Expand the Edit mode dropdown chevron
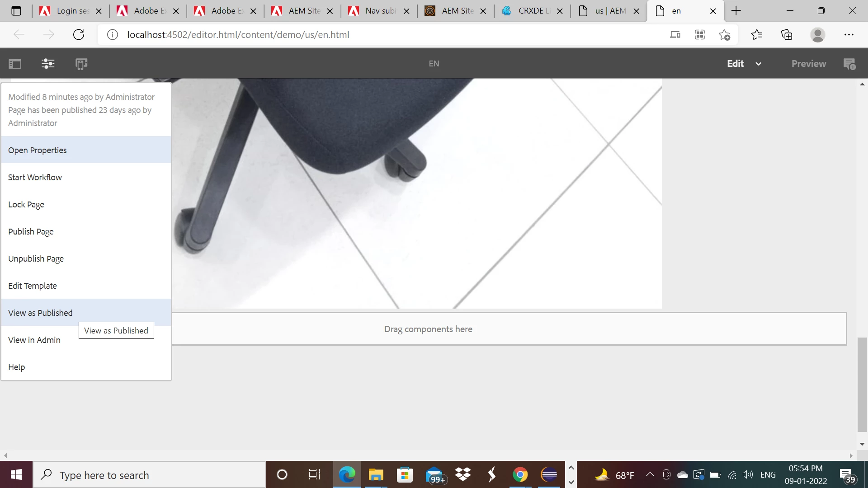Image resolution: width=868 pixels, height=488 pixels. click(759, 64)
